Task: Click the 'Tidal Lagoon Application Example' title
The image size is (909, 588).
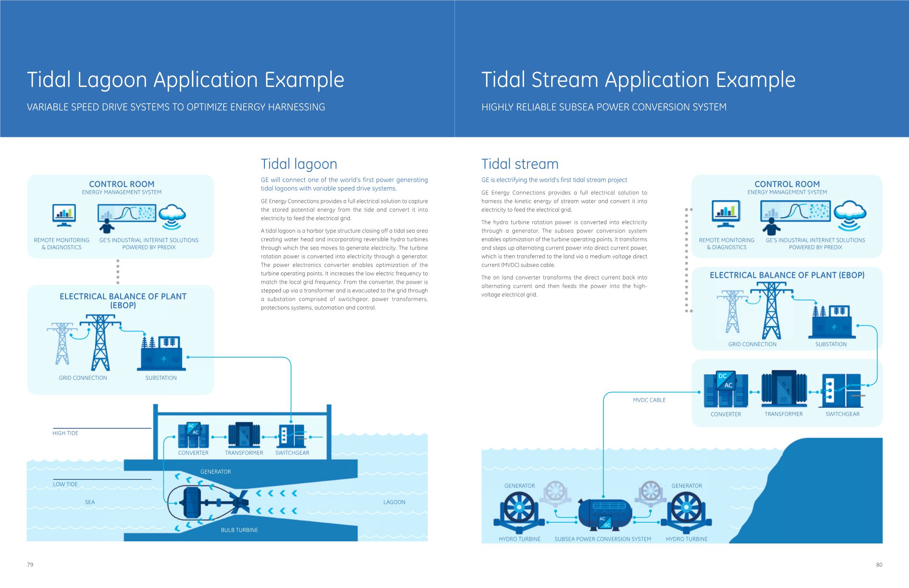Action: [185, 80]
